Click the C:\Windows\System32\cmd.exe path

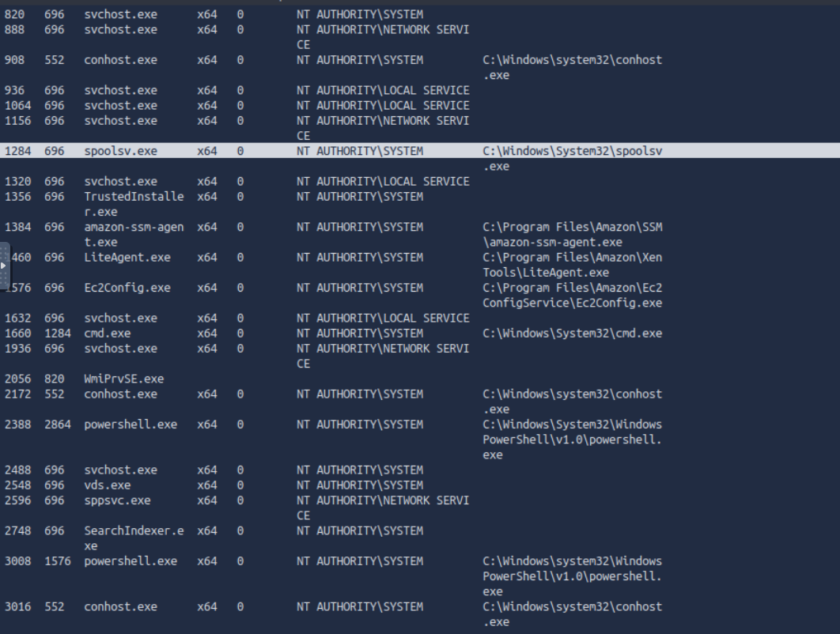point(572,334)
